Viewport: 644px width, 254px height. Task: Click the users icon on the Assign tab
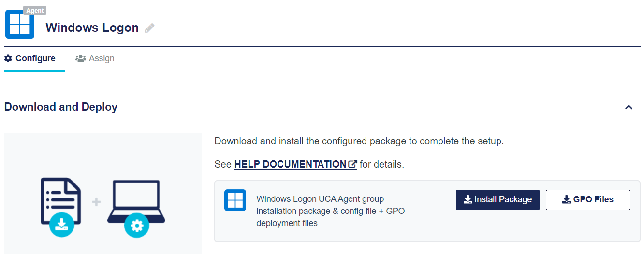coord(80,58)
